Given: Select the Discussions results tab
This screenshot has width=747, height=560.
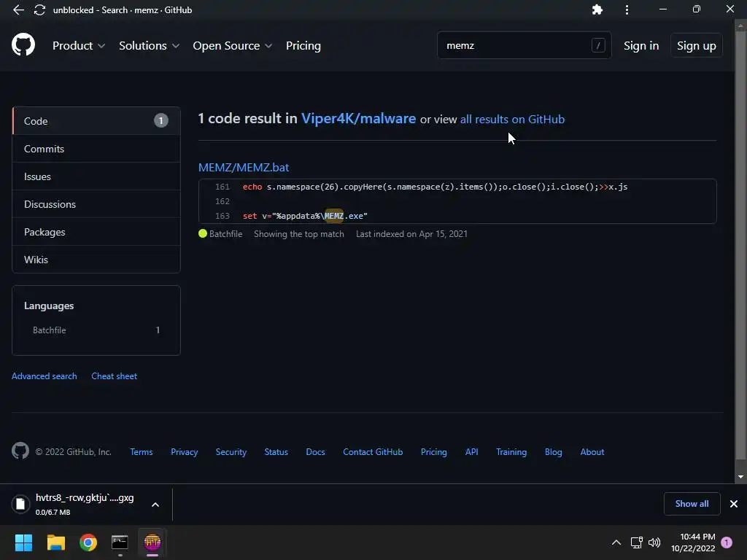Looking at the screenshot, I should point(96,204).
